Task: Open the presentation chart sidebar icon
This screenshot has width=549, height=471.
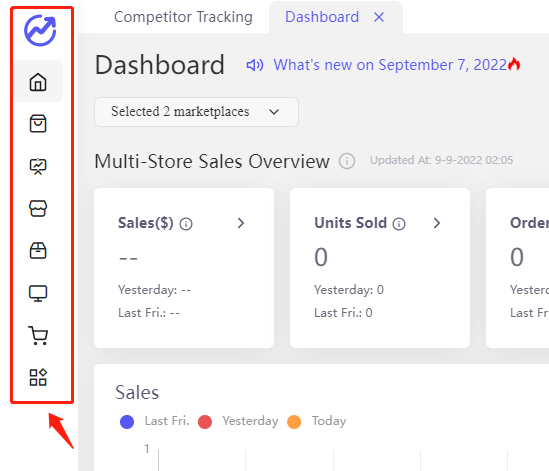Action: click(x=38, y=166)
